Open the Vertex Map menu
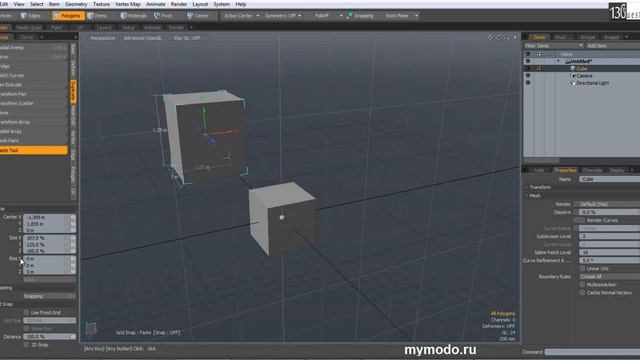Image resolution: width=640 pixels, height=360 pixels. click(128, 4)
